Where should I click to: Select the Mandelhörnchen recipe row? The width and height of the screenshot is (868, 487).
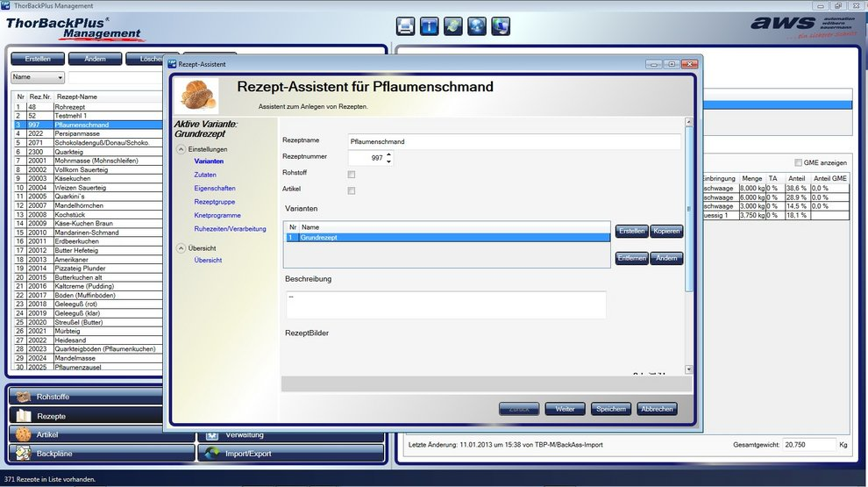88,205
